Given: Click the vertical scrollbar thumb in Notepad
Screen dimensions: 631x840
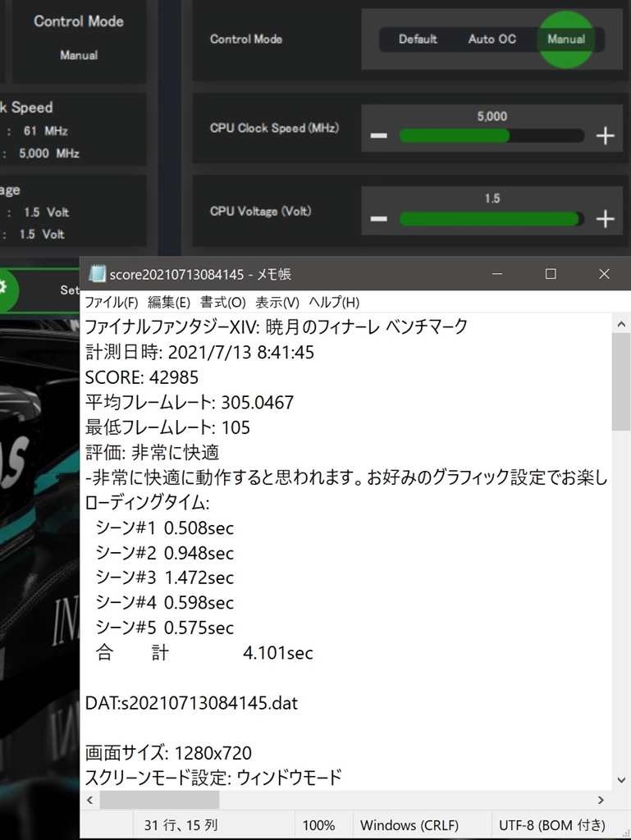Looking at the screenshot, I should point(621,381).
